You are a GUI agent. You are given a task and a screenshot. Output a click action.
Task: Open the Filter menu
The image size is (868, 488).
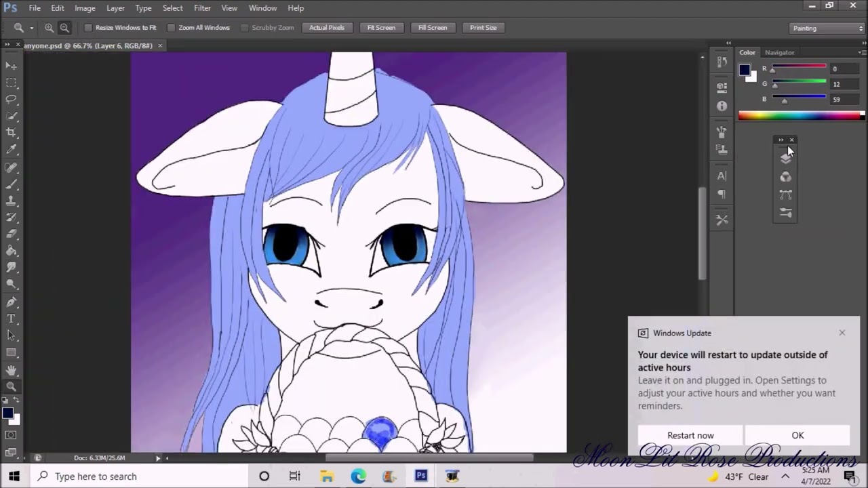coord(202,8)
